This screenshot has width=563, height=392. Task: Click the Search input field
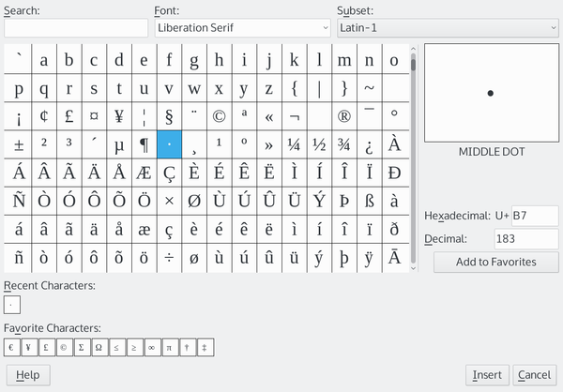click(x=76, y=28)
